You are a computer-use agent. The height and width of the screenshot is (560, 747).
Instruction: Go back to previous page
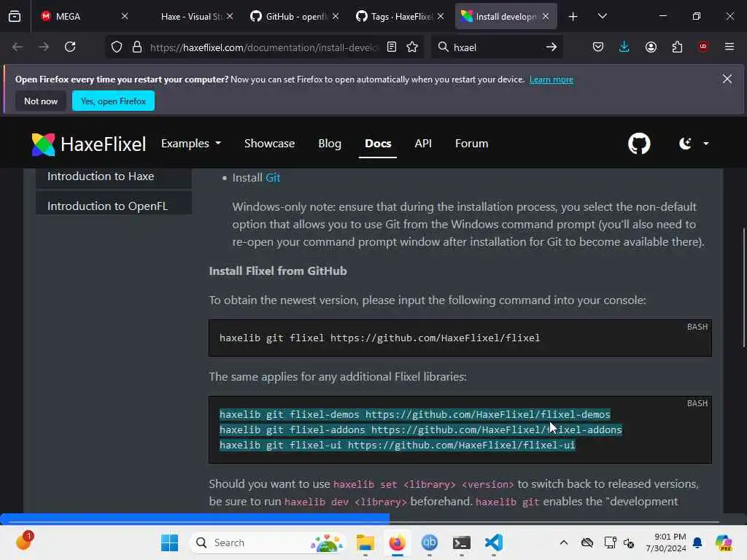coord(18,47)
